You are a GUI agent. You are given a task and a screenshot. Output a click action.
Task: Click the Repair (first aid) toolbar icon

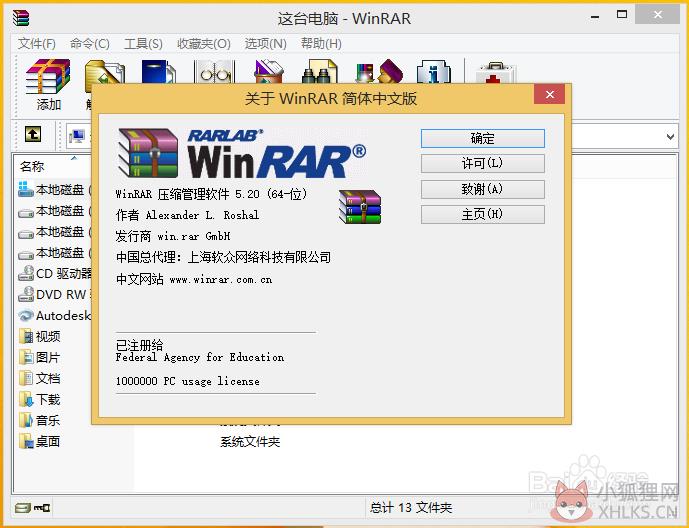click(496, 72)
